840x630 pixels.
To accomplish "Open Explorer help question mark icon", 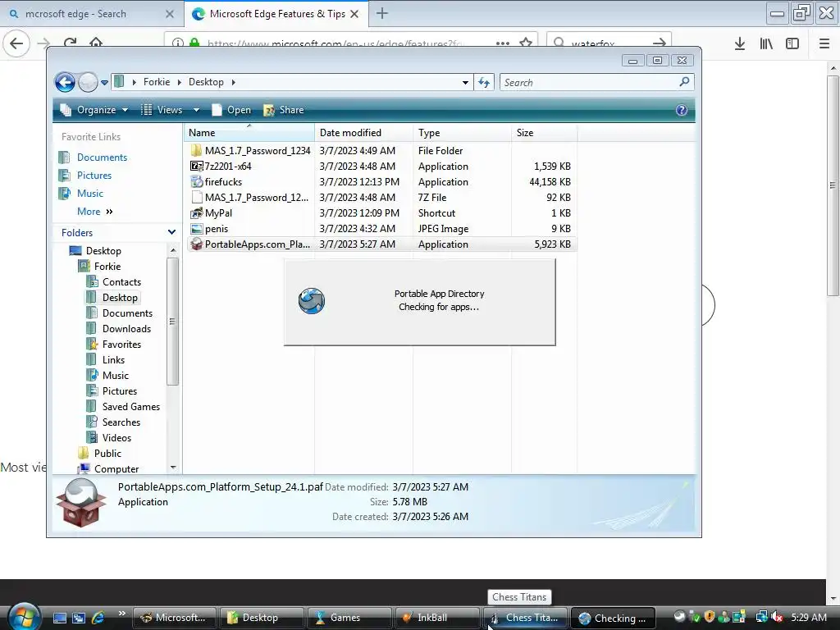I will point(682,110).
